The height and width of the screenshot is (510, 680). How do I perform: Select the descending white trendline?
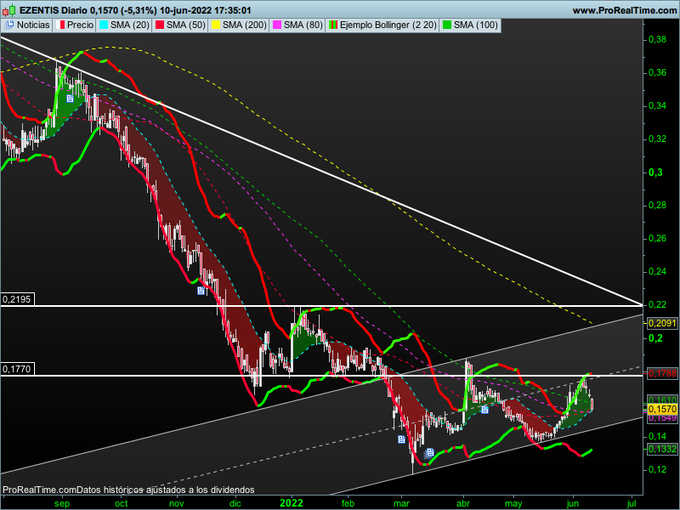coord(321,171)
